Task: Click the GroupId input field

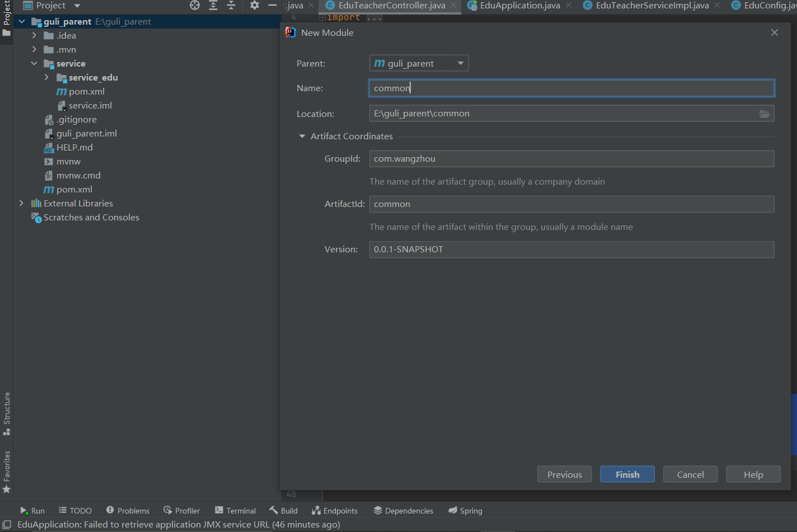Action: pos(571,158)
